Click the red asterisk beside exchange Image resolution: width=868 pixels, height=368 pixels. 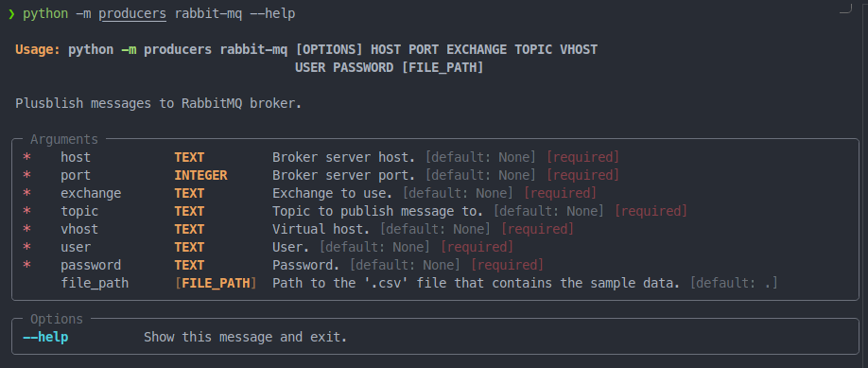click(x=26, y=194)
